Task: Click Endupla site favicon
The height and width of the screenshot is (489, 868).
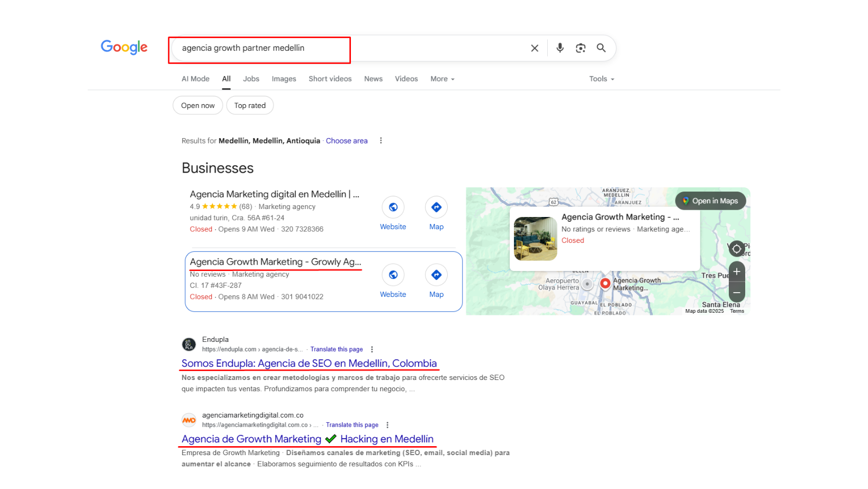Action: pyautogui.click(x=189, y=345)
